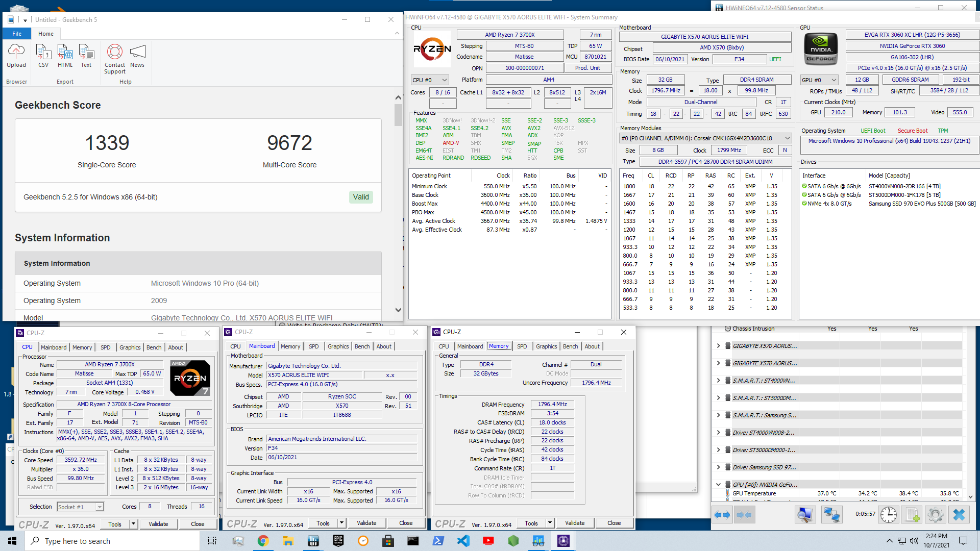Click Validate in the Mainboard CPU-Z window
The height and width of the screenshot is (551, 980).
(366, 523)
